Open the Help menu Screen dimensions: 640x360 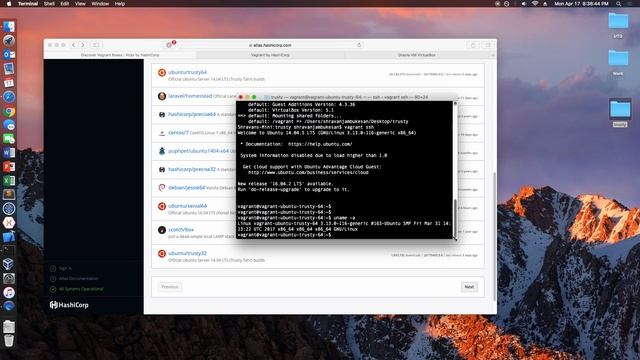coord(120,4)
